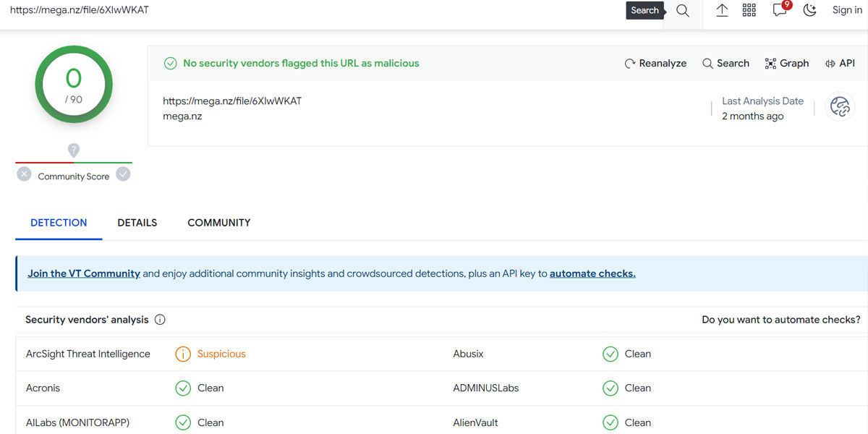This screenshot has height=434, width=868.
Task: Open the apps grid icon
Action: 749,10
